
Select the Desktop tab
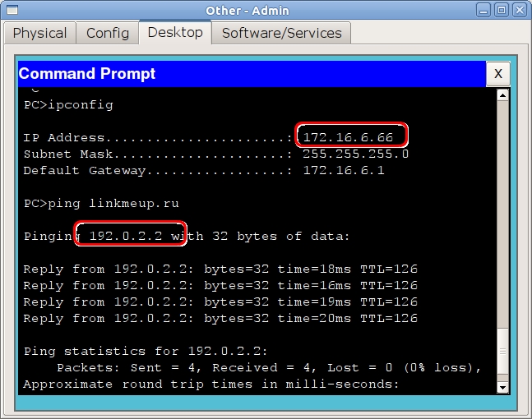pos(174,33)
